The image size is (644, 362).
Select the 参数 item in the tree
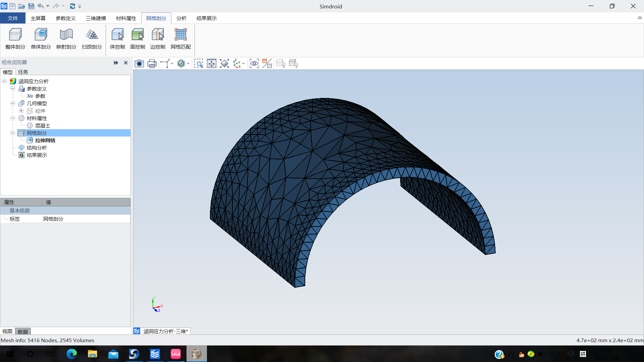pyautogui.click(x=36, y=96)
